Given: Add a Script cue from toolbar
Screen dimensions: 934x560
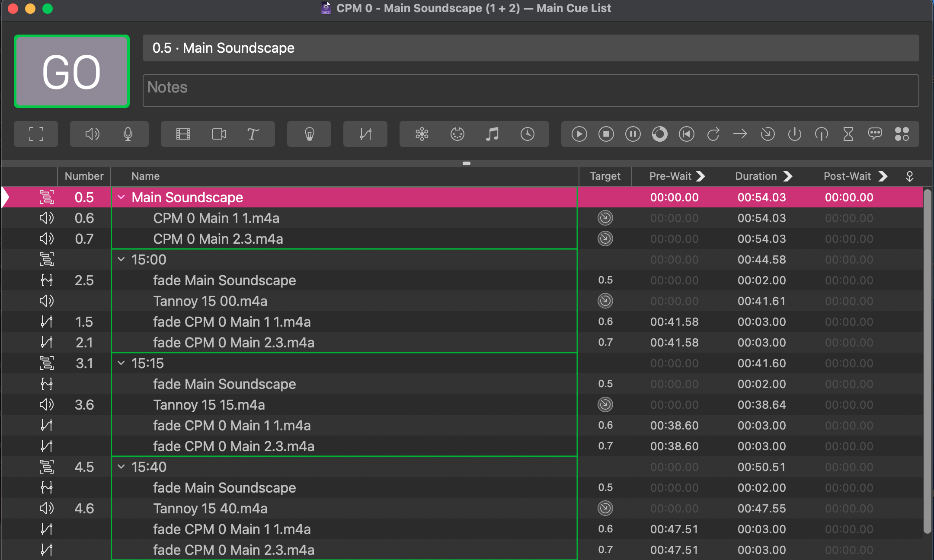Looking at the screenshot, I should [x=902, y=134].
